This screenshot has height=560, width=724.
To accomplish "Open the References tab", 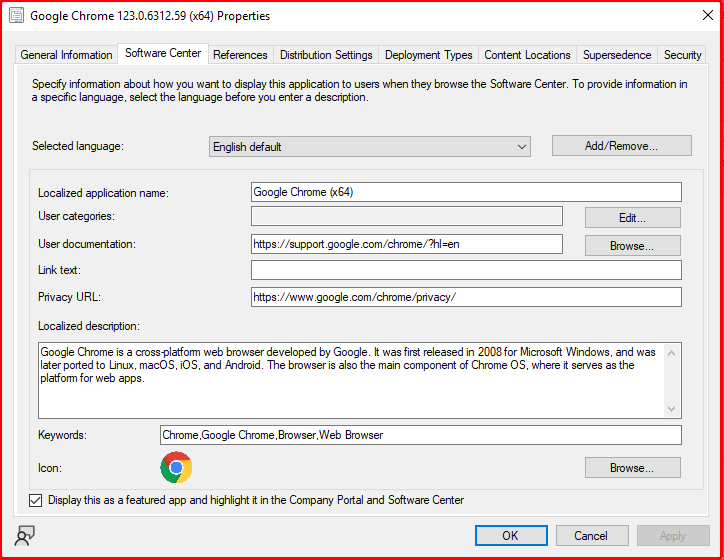I will tap(240, 55).
